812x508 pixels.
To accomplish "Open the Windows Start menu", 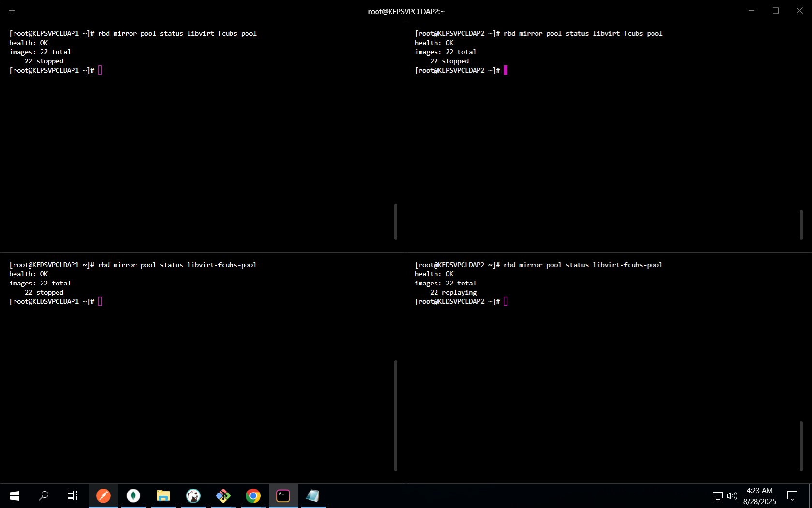I will (x=14, y=496).
